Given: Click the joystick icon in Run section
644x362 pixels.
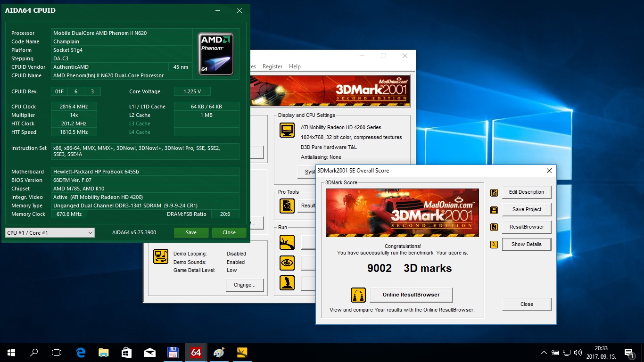Looking at the screenshot, I should [287, 282].
